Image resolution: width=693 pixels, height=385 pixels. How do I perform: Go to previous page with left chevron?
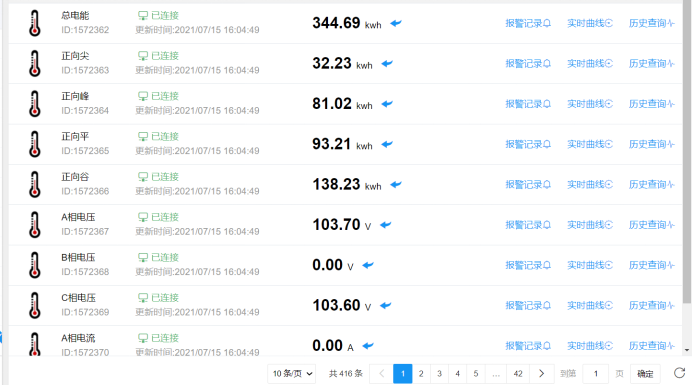click(382, 374)
